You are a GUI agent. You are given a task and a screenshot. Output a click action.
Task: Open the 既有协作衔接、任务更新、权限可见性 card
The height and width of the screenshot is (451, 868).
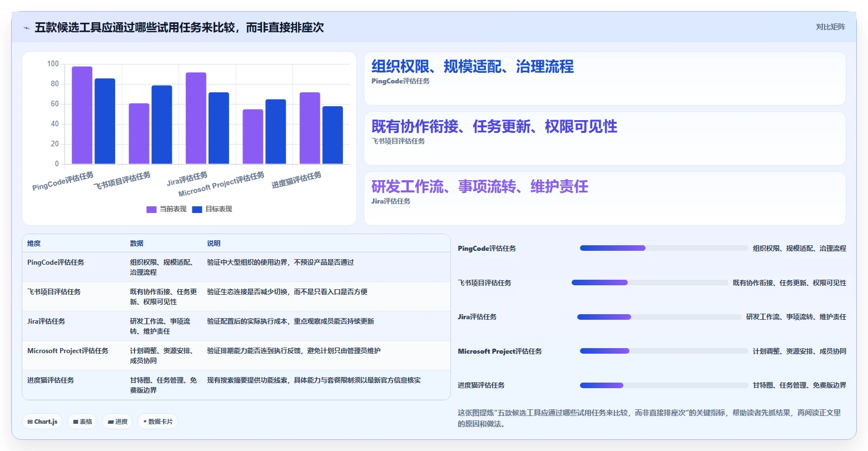[x=604, y=138]
